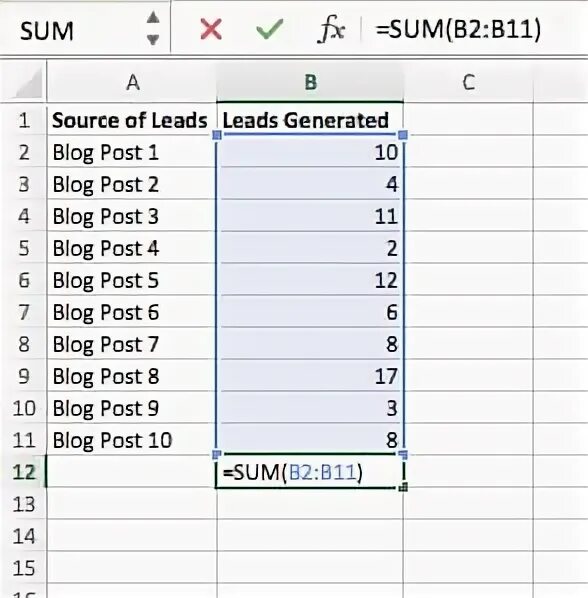
Task: Click the Source of Leads header cell
Action: pos(132,119)
